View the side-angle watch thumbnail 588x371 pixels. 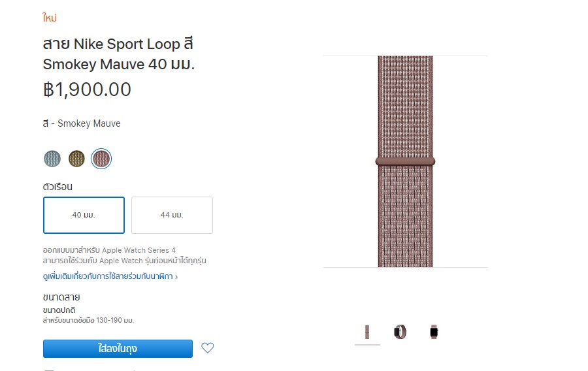[x=400, y=332]
